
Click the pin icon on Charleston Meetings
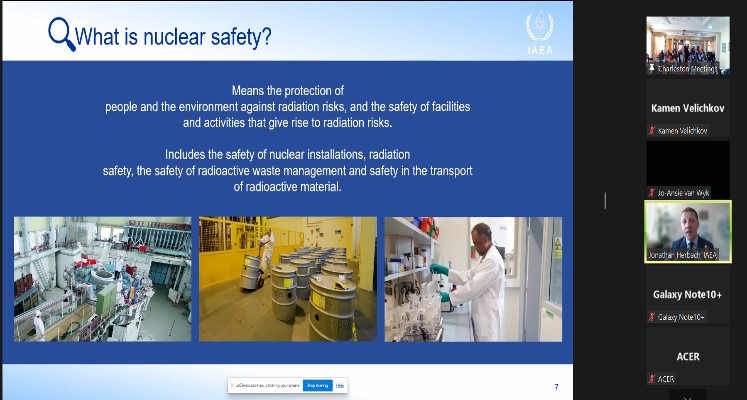coord(652,69)
